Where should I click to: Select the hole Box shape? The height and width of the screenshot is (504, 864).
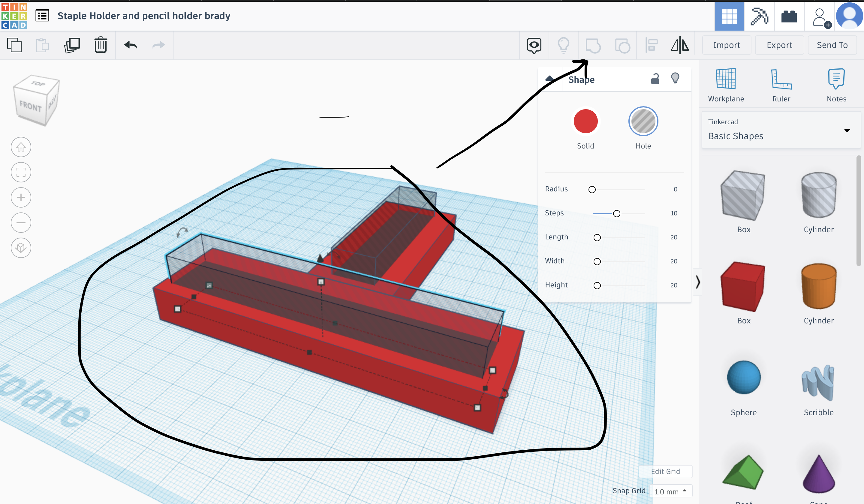[743, 196]
